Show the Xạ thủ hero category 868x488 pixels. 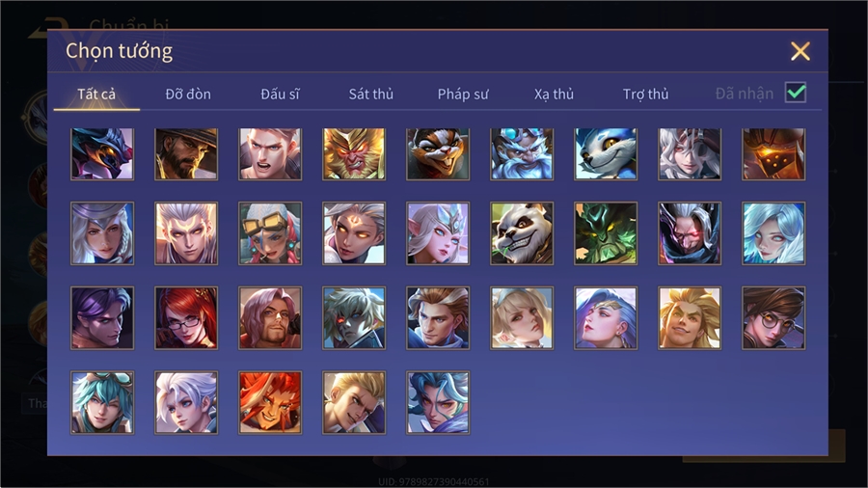(x=555, y=95)
